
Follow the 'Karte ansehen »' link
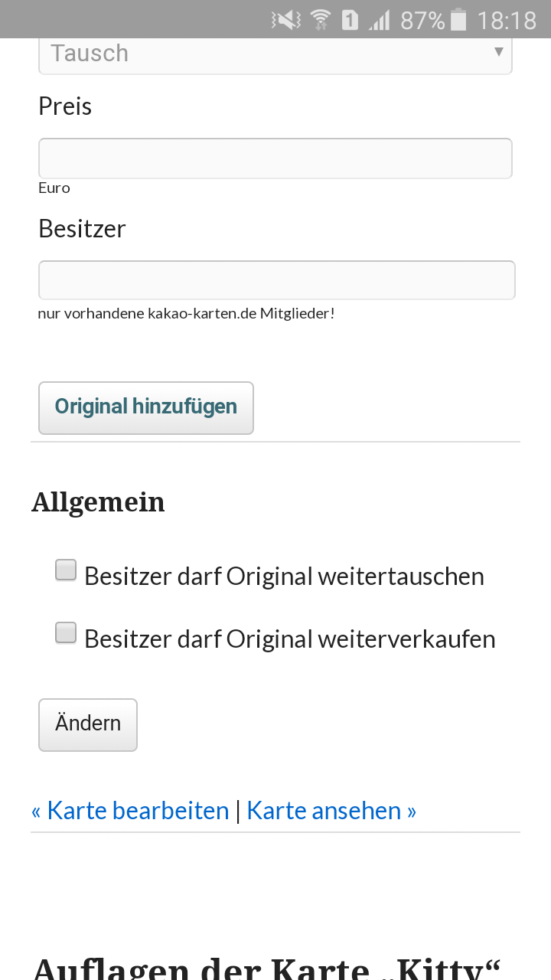pos(331,811)
